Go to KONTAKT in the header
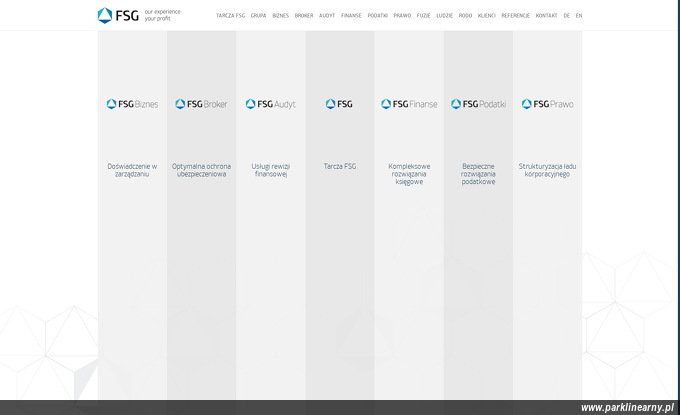Image resolution: width=680 pixels, height=415 pixels. 546,16
